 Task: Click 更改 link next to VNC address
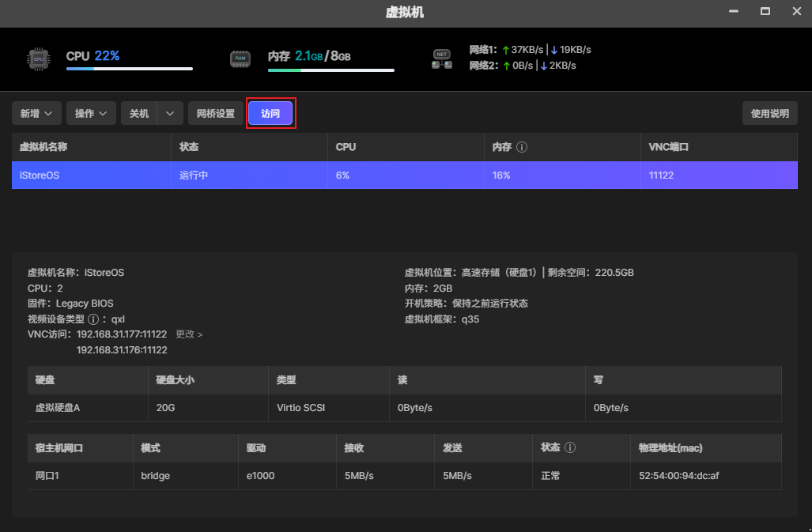189,334
